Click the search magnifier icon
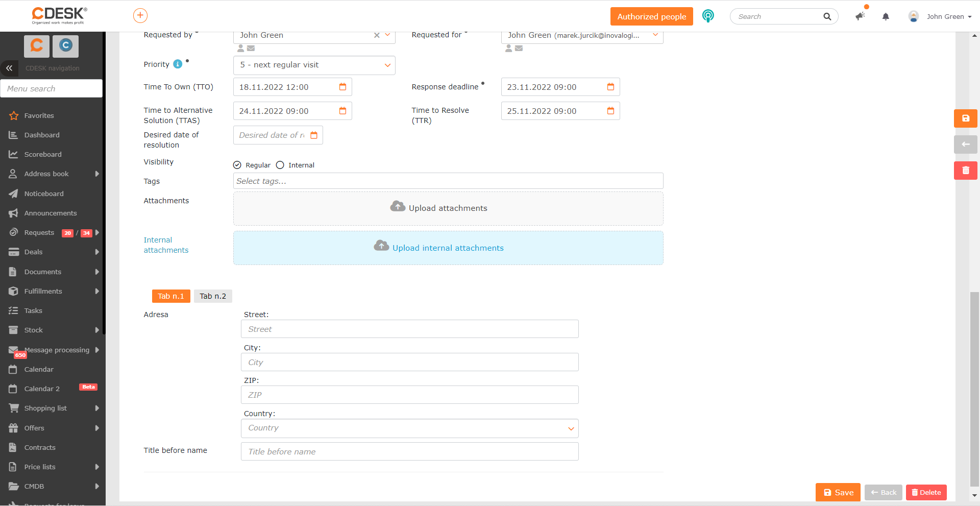Viewport: 980px width, 506px height. click(x=827, y=16)
